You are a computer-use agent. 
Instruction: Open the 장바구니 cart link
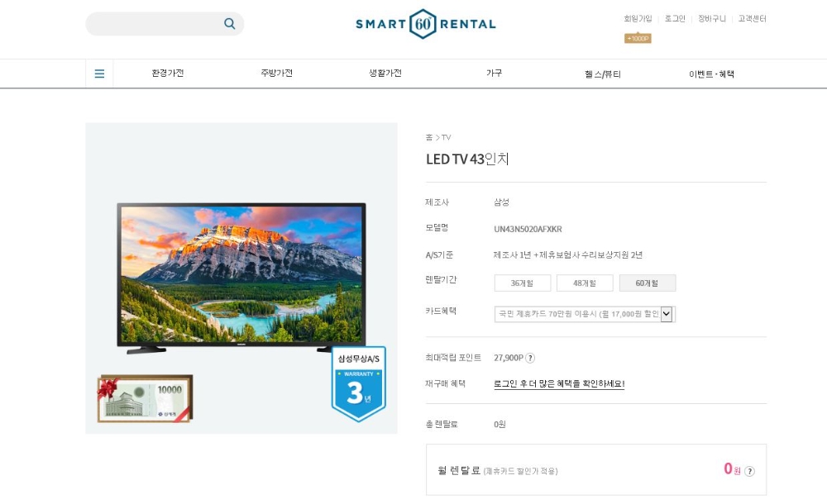711,18
